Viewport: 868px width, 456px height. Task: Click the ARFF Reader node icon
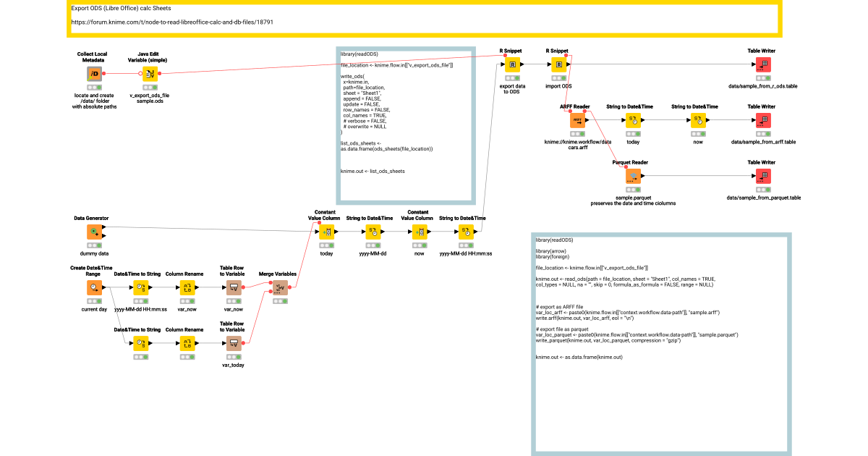pyautogui.click(x=577, y=121)
